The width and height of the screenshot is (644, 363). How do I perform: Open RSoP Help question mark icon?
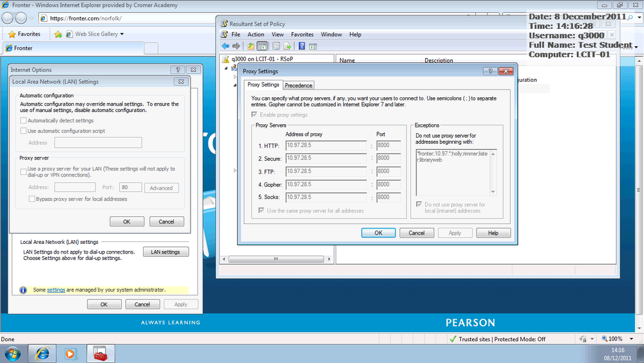[302, 46]
